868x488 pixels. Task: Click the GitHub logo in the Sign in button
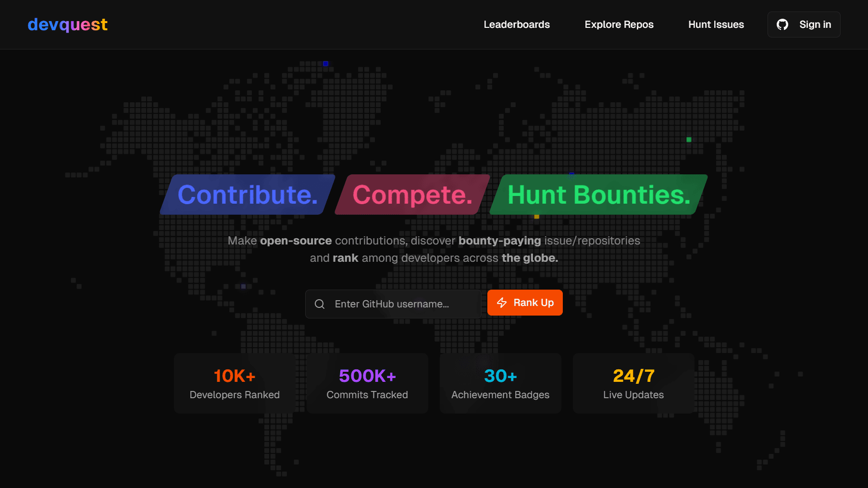782,24
